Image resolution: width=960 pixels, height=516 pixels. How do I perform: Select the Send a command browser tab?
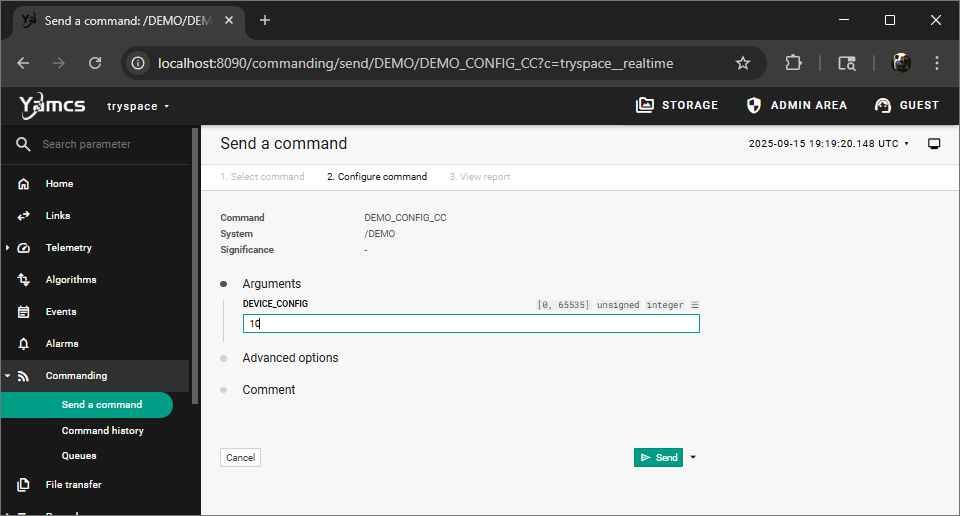pyautogui.click(x=128, y=21)
